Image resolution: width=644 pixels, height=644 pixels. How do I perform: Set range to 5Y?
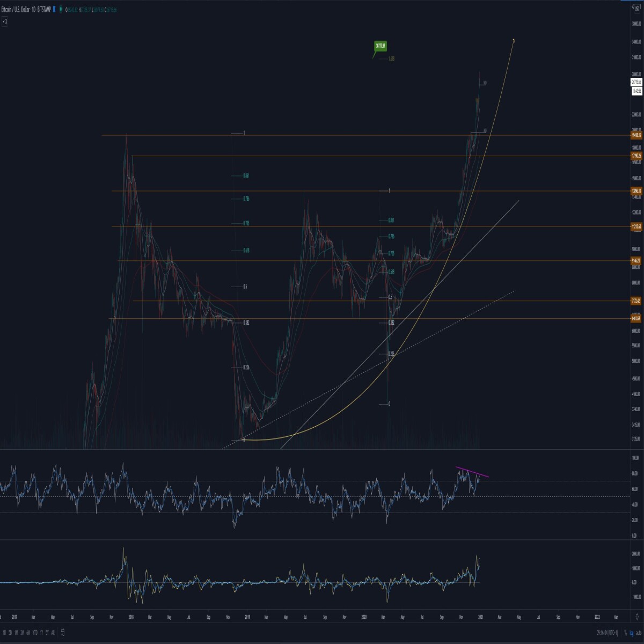pyautogui.click(x=47, y=633)
